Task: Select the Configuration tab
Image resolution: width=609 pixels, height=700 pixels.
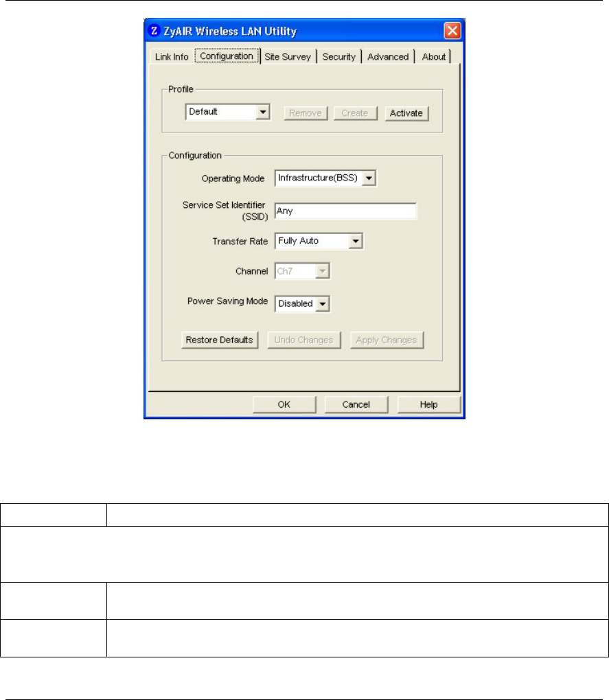Action: pyautogui.click(x=227, y=56)
